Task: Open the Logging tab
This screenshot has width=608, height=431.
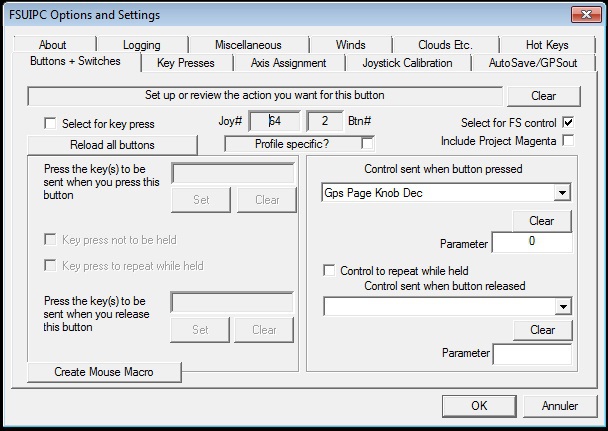Action: [x=141, y=45]
